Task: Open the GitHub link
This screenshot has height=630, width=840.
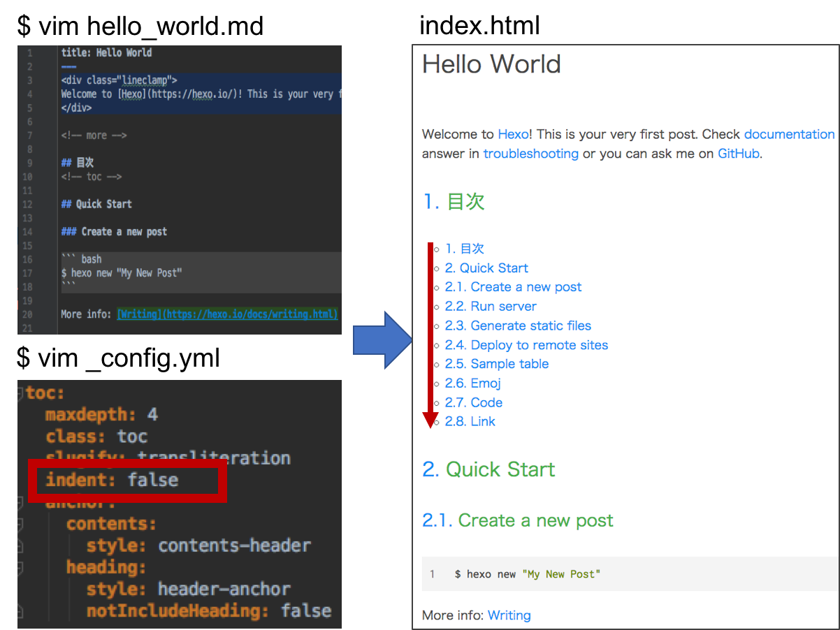Action: point(738,154)
